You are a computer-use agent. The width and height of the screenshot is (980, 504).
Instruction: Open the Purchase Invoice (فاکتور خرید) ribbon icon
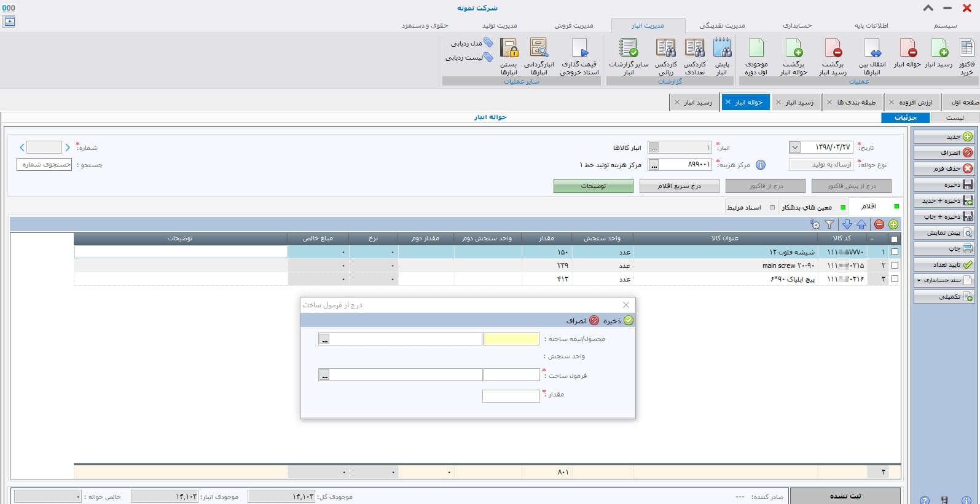click(966, 56)
